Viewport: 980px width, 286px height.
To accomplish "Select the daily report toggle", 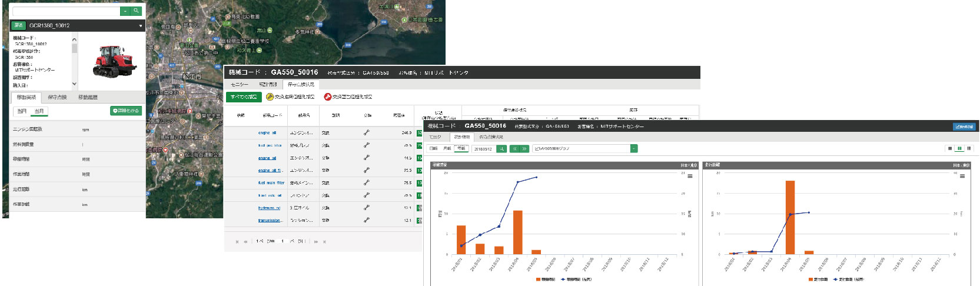I will [433, 148].
